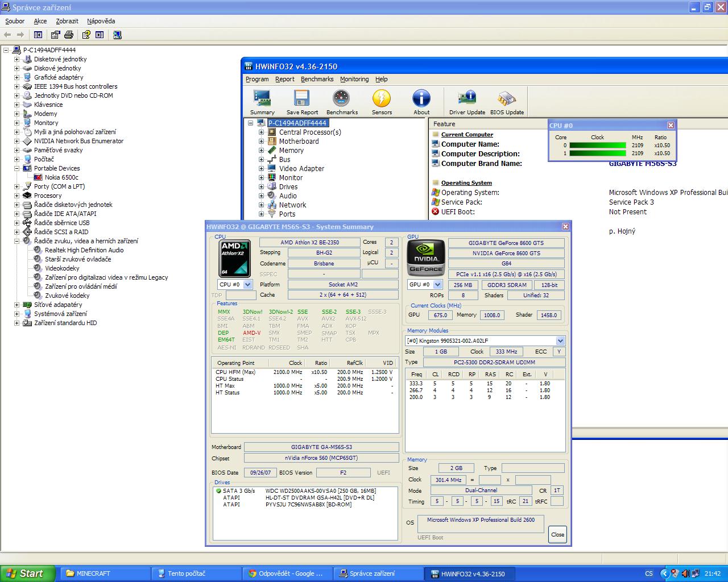728x582 pixels.
Task: Select Realtek High Definition Audio device
Action: pos(84,250)
